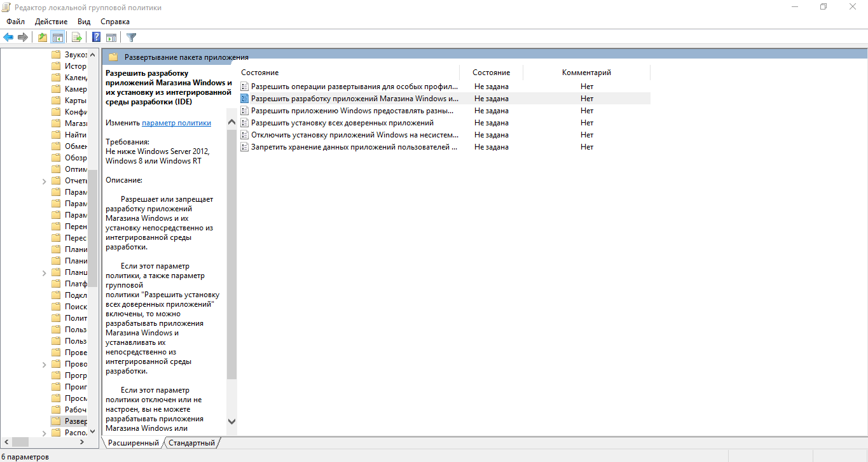Screen dimensions: 868x462
Task: Open the Файл menu
Action: (x=16, y=22)
